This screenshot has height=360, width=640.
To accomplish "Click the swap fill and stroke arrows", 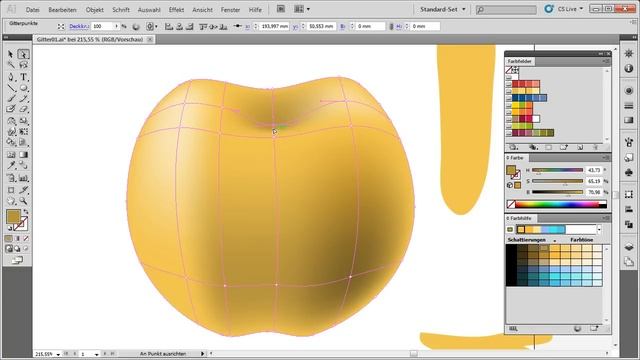I will point(26,212).
